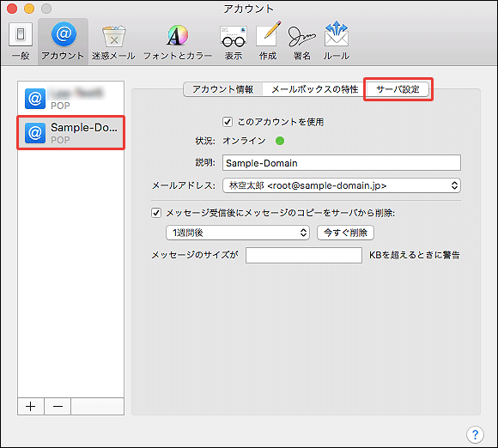
Task: Remove account with the minus button
Action: pos(58,407)
